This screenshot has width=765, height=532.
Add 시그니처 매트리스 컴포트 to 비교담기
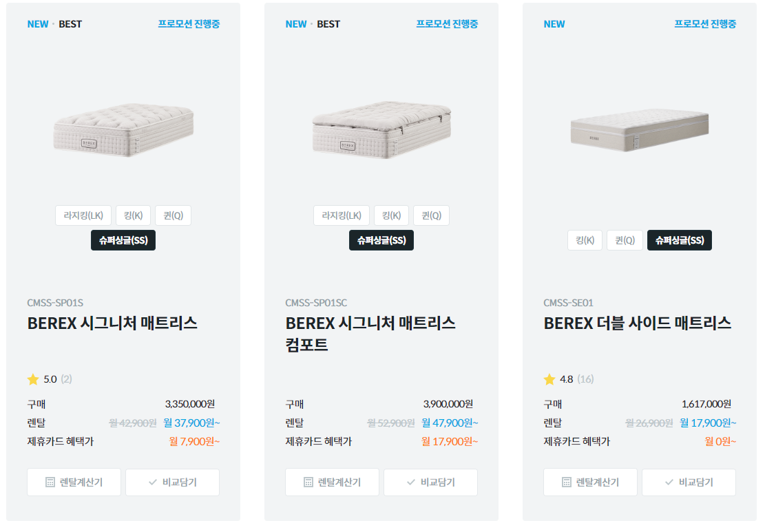coord(430,482)
